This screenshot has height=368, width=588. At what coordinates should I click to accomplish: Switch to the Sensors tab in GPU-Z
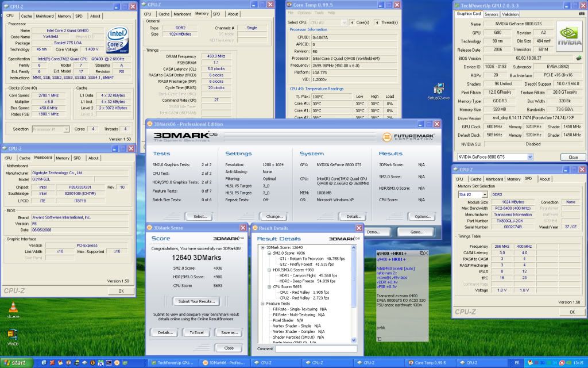click(x=491, y=14)
